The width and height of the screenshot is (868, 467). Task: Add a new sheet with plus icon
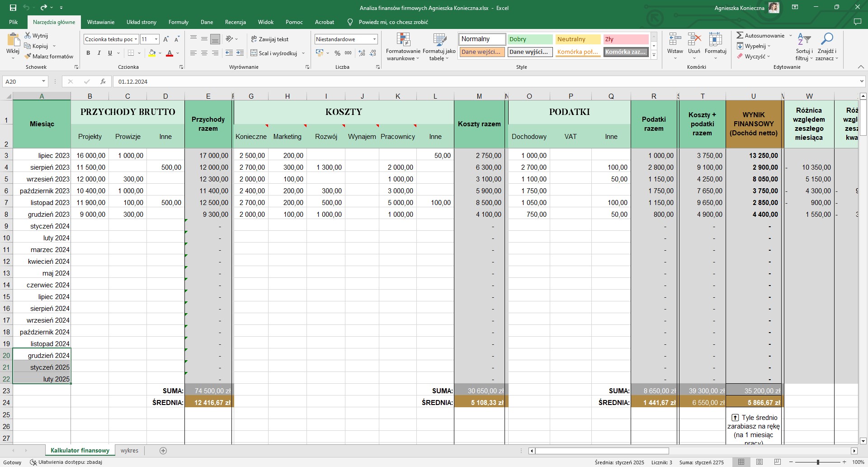[x=163, y=451]
